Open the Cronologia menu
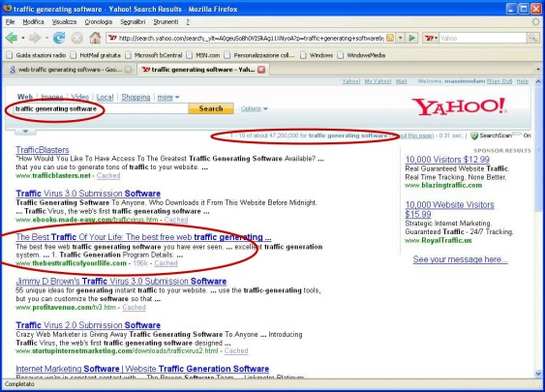The width and height of the screenshot is (545, 392). (99, 22)
